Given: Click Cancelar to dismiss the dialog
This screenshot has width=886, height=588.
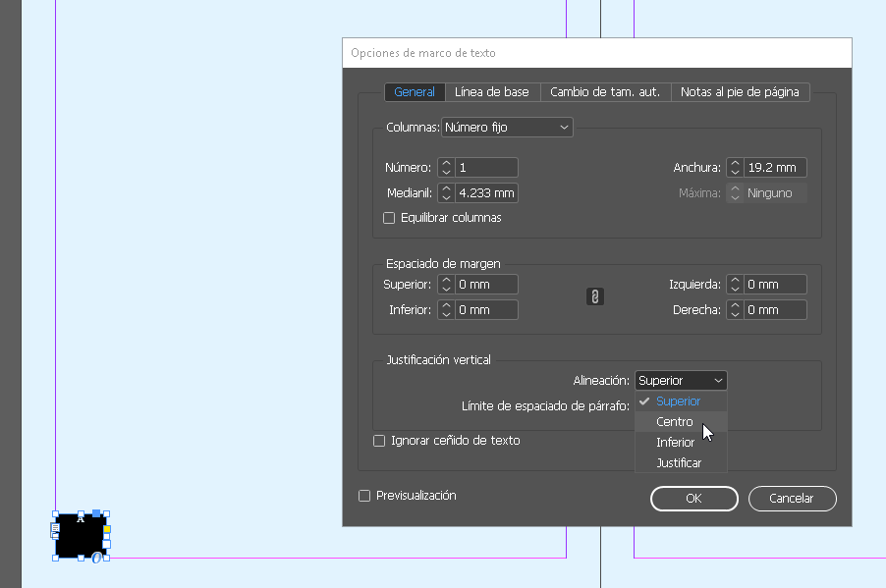Looking at the screenshot, I should 792,499.
